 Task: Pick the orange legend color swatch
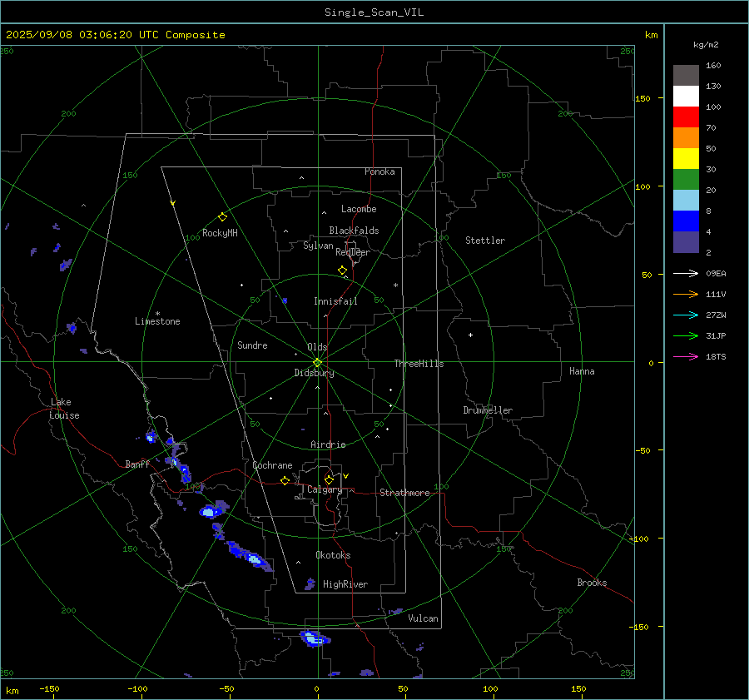coord(686,138)
